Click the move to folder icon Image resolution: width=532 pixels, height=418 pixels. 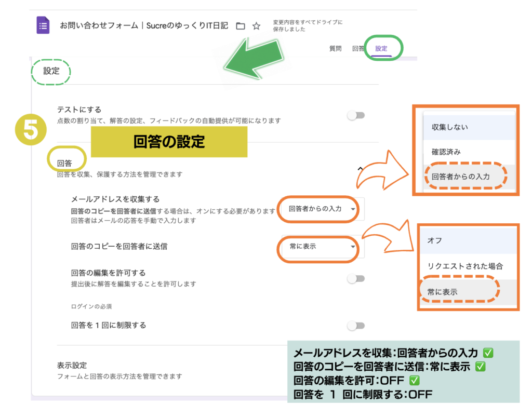240,26
